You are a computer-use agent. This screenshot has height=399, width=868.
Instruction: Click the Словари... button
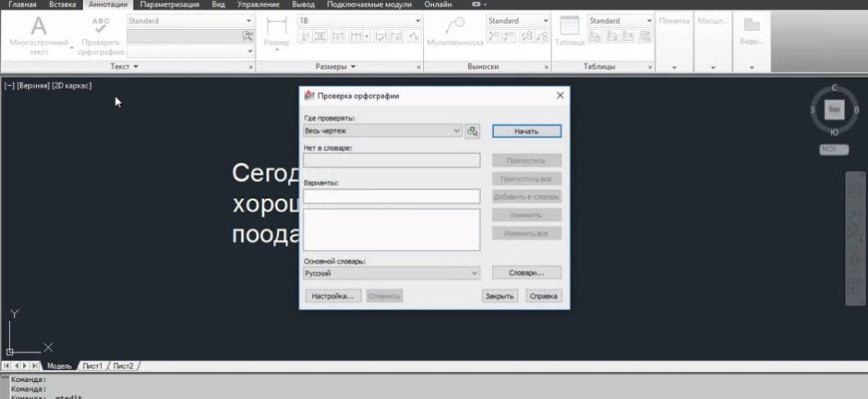tap(526, 272)
